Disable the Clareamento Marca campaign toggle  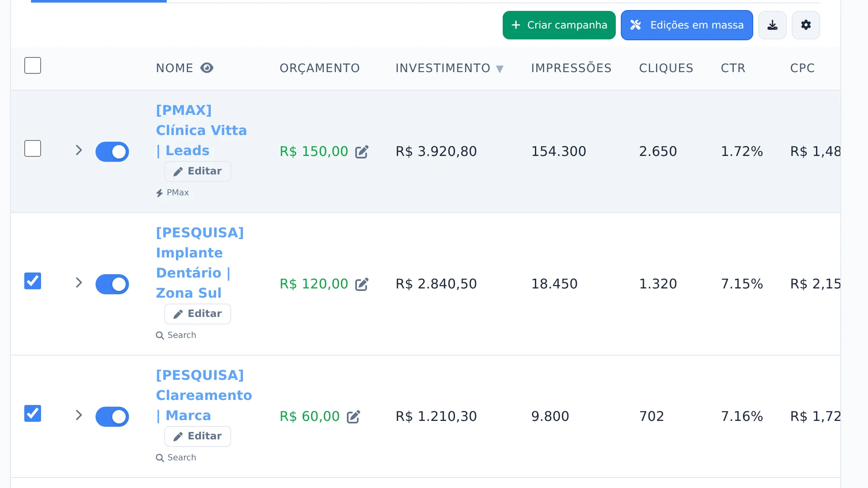coord(112,417)
